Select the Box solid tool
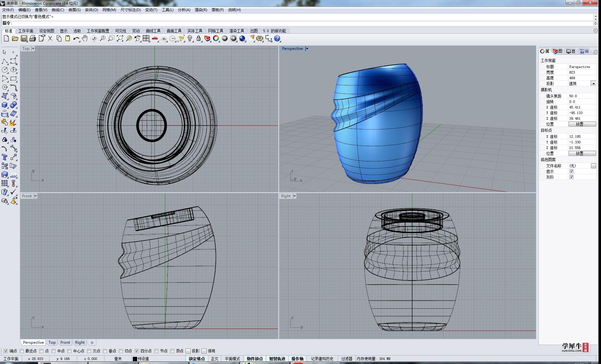 5,105
